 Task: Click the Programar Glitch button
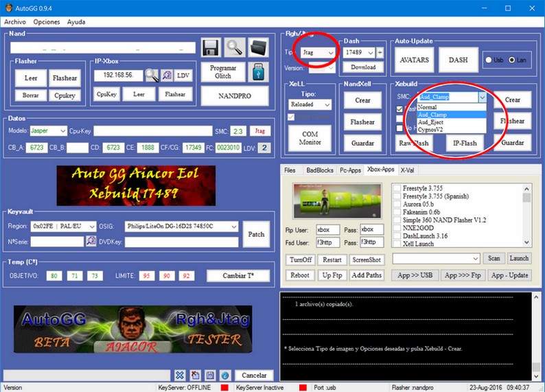(223, 72)
